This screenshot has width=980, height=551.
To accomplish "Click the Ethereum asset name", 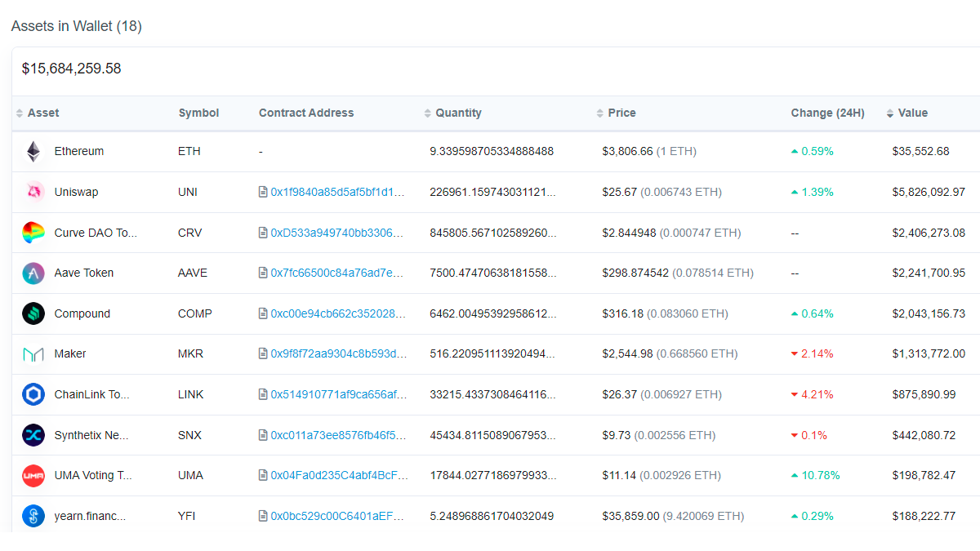I will coord(79,151).
